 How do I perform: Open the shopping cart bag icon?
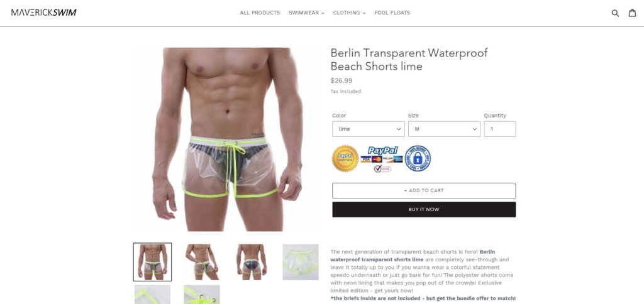pos(632,13)
